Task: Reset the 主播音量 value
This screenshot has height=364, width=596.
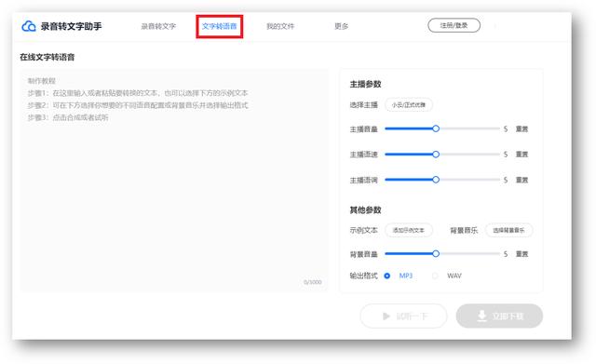Action: point(521,129)
